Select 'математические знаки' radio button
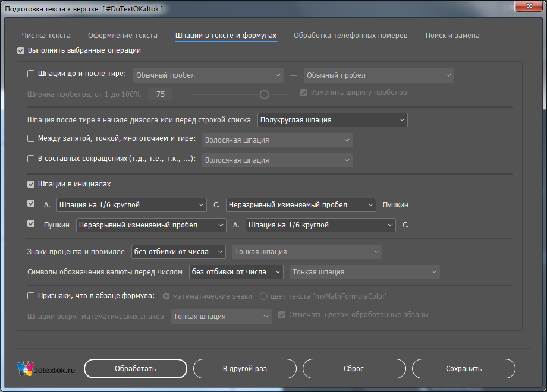This screenshot has height=392, width=547. point(166,296)
